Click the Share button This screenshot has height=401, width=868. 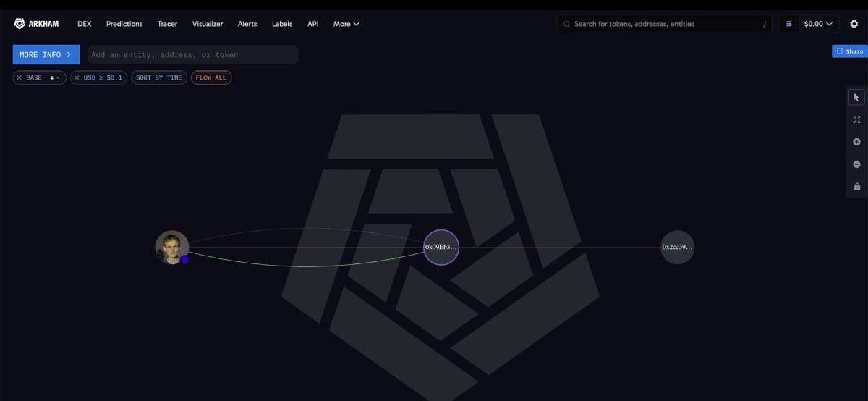point(850,51)
